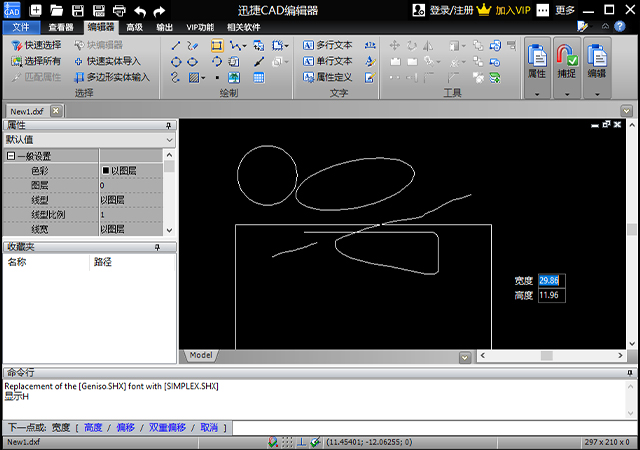The height and width of the screenshot is (450, 640).
Task: Click the 高度 command option link
Action: click(93, 428)
